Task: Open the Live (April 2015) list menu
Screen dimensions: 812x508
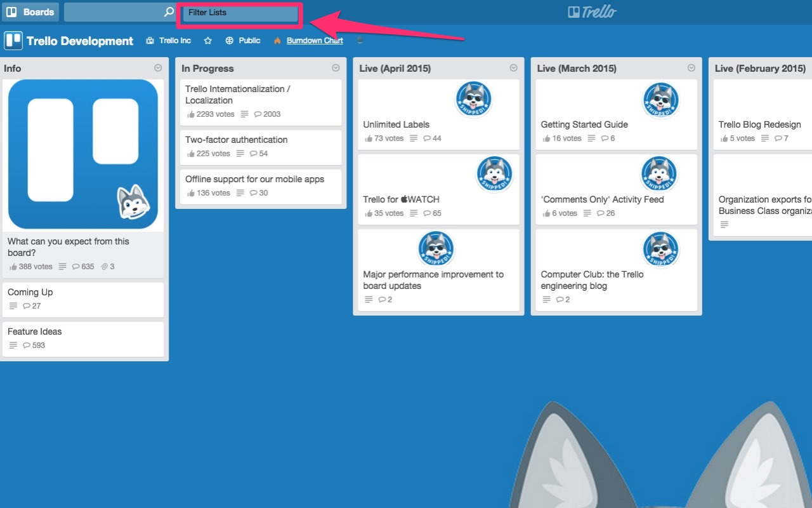Action: point(513,68)
